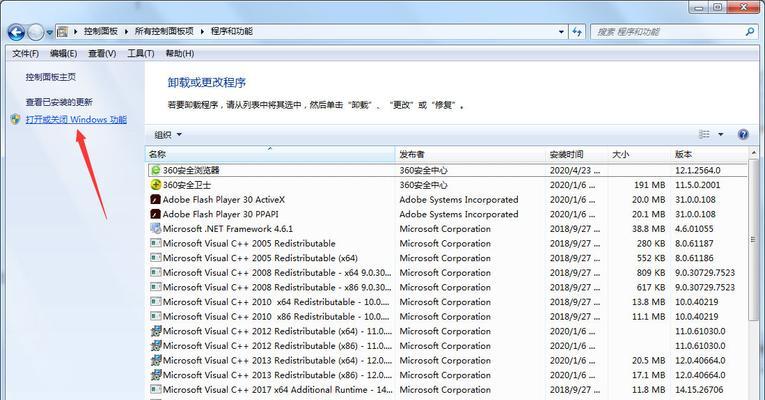Open the 文件(F) menu
765x400 pixels.
25,53
